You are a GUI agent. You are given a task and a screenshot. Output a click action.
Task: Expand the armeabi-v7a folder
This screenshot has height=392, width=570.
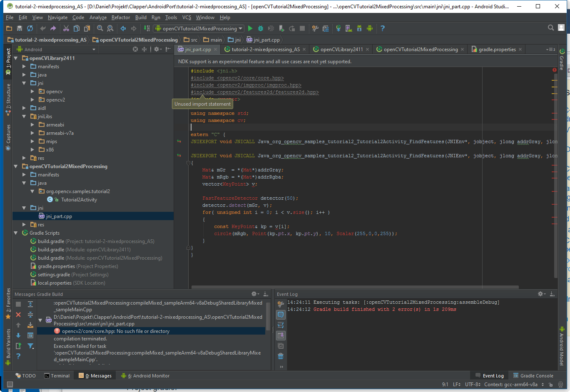tap(32, 133)
